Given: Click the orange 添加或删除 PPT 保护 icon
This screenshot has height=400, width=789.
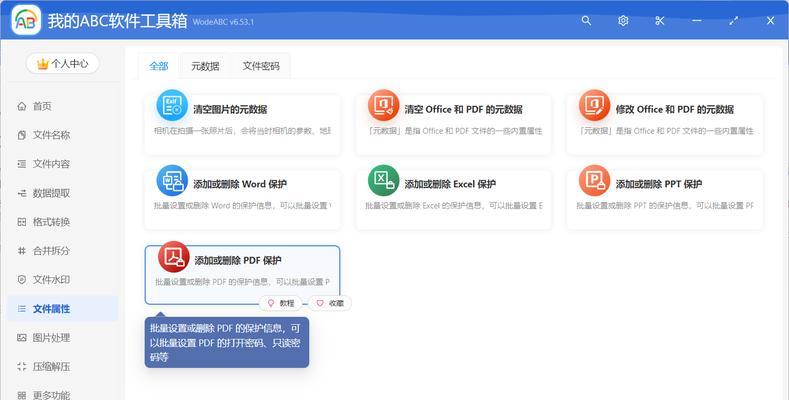Looking at the screenshot, I should tap(595, 181).
